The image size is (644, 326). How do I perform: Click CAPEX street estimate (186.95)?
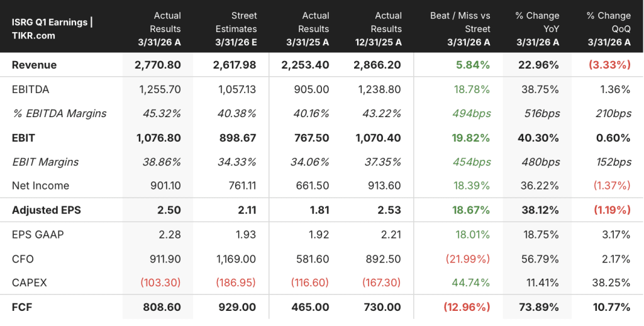pyautogui.click(x=235, y=283)
